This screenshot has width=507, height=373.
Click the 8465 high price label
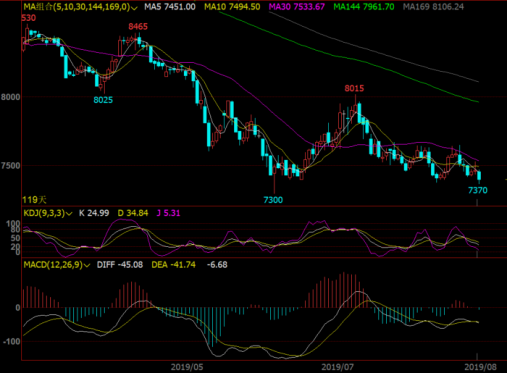[x=138, y=27]
